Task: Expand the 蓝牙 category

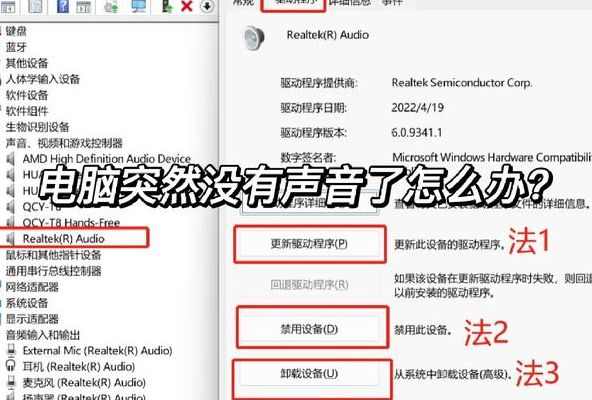Action: 16,47
